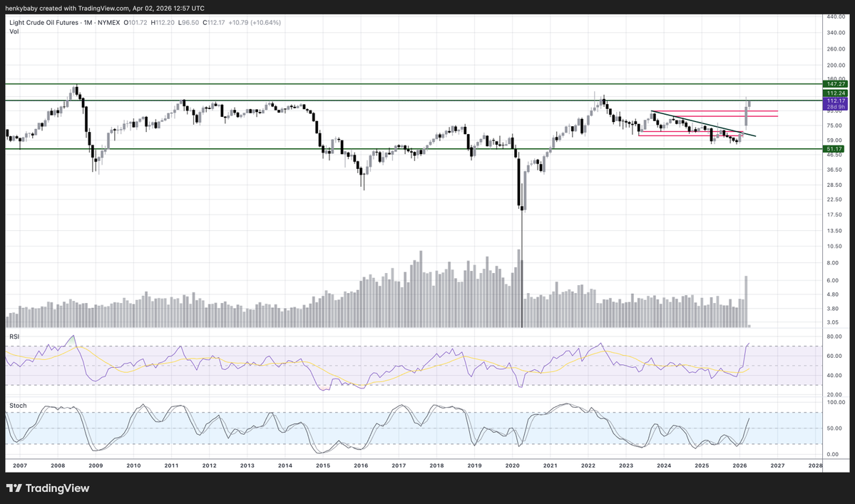The width and height of the screenshot is (855, 504).
Task: Click the green 112.24 price label
Action: tap(835, 93)
